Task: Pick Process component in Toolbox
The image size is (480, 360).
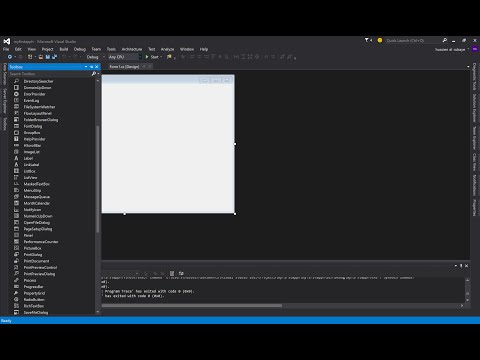Action: [x=30, y=280]
